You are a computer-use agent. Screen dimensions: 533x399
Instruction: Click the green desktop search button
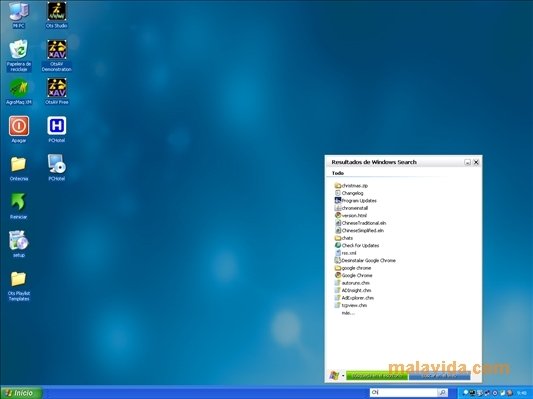click(x=377, y=376)
